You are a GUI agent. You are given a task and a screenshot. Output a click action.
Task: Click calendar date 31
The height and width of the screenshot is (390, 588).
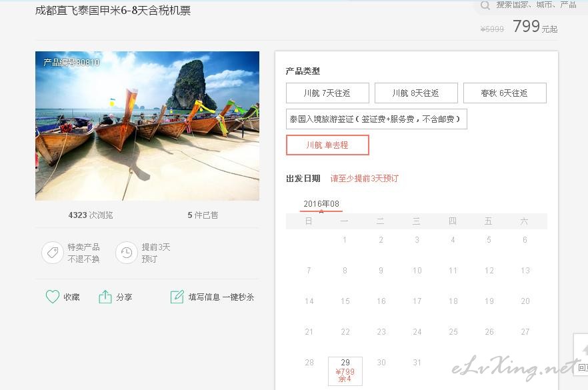pos(417,363)
